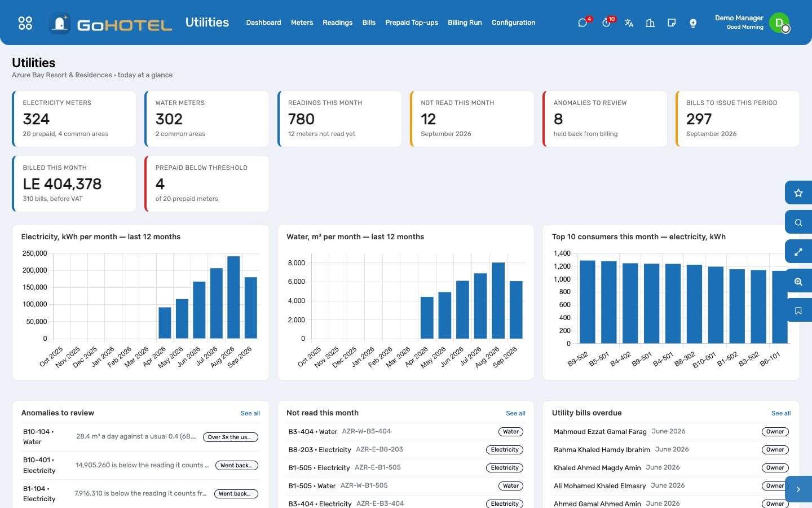Viewport: 812px width, 508px height.
Task: Click the Over 3x the usual badge
Action: click(x=231, y=437)
